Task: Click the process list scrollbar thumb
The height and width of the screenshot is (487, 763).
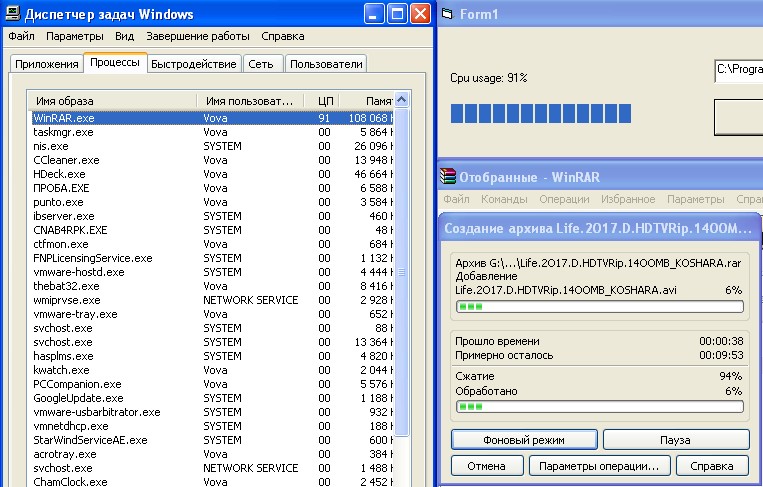Action: pos(401,272)
